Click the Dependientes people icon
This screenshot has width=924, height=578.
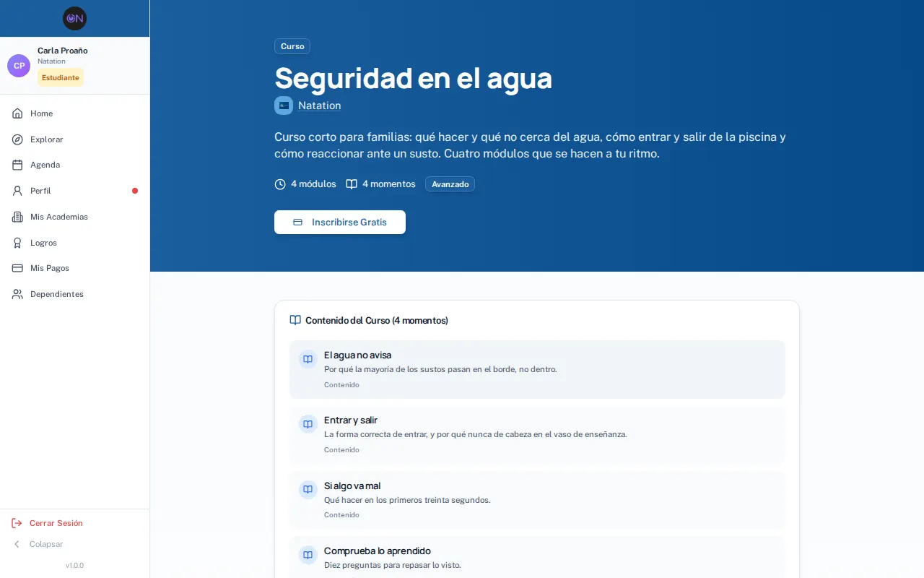(x=17, y=294)
